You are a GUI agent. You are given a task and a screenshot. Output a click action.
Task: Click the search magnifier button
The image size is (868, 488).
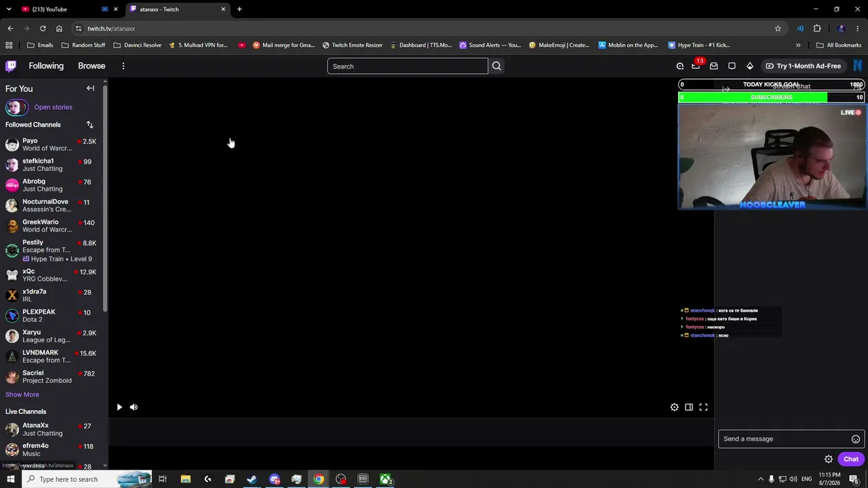(496, 66)
